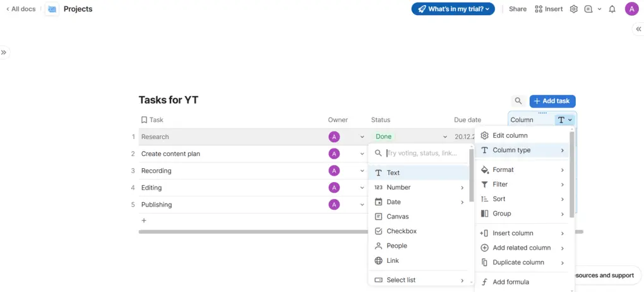Add a new row with plus icon

click(144, 221)
